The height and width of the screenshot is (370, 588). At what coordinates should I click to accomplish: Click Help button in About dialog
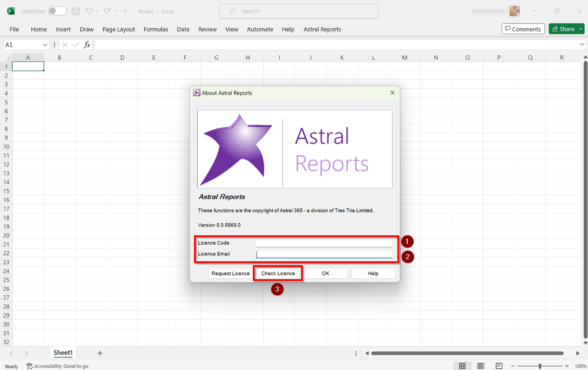point(373,274)
